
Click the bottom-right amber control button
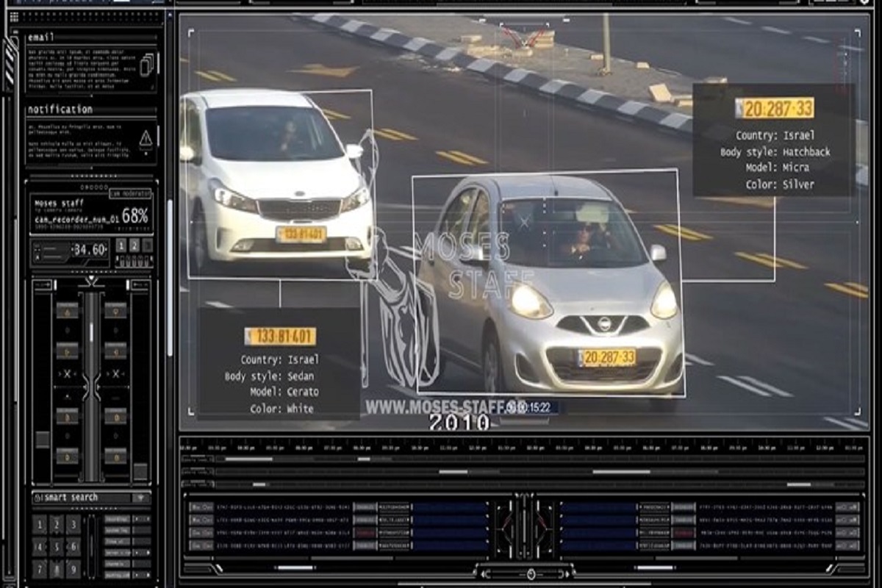pos(115,456)
